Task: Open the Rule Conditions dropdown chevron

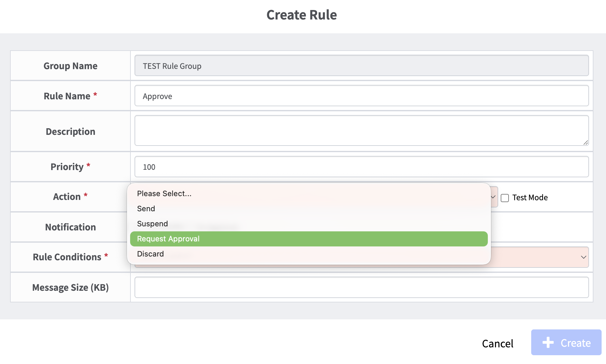Action: click(x=583, y=257)
